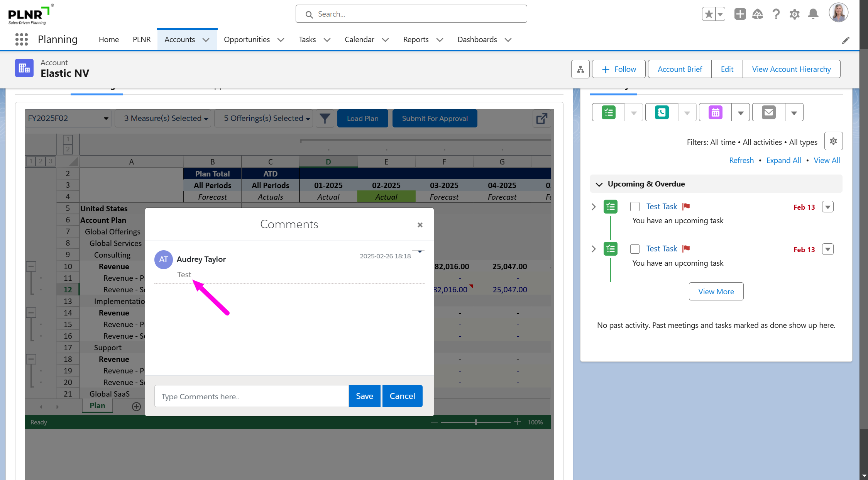Open the notifications bell

click(x=813, y=14)
